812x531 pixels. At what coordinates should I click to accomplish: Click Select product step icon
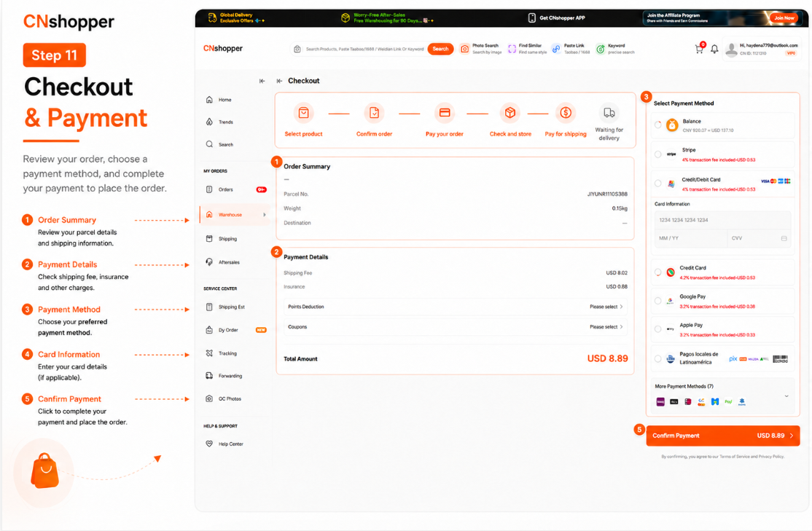tap(303, 113)
